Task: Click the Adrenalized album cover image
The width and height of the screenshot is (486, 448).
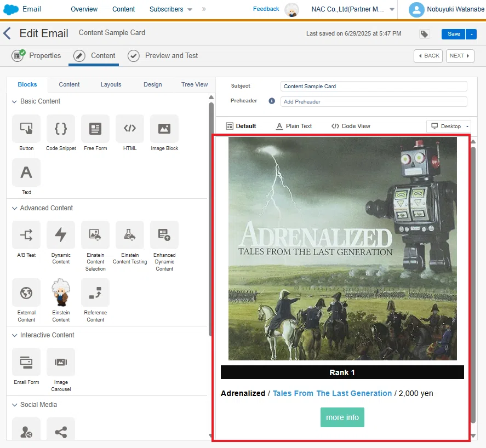Action: [342, 249]
